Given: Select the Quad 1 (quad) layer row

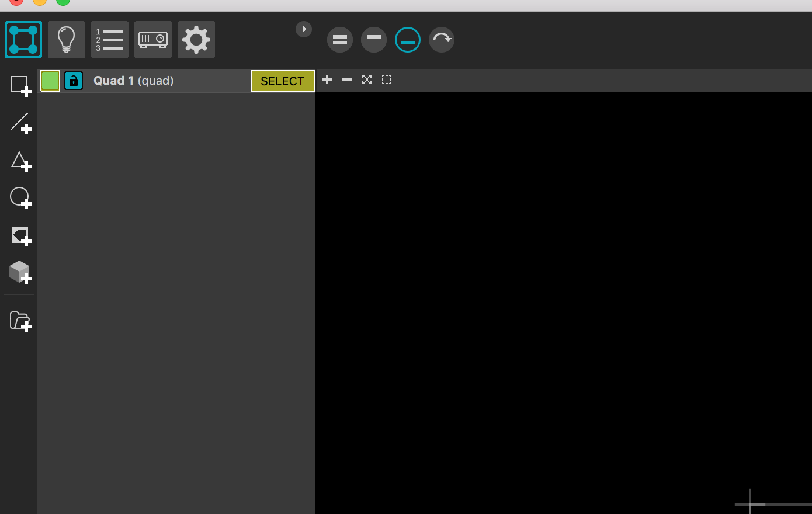Looking at the screenshot, I should (176, 81).
